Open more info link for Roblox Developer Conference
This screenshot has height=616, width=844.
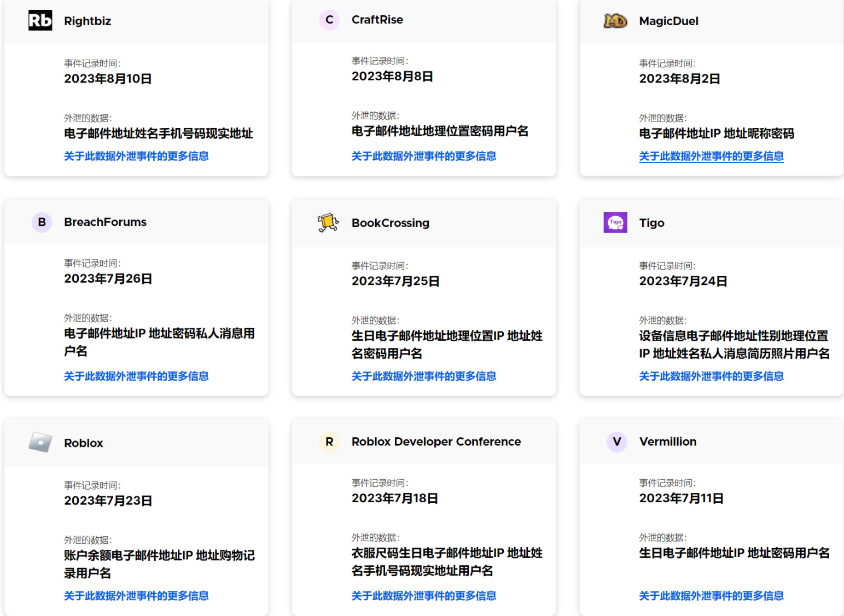pos(424,595)
